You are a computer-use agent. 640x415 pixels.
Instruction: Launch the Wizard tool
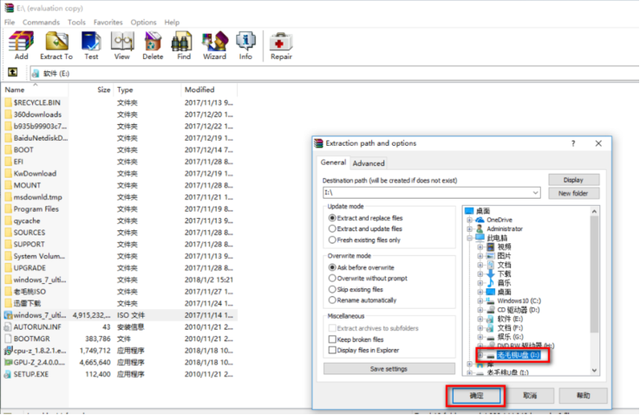click(x=215, y=41)
